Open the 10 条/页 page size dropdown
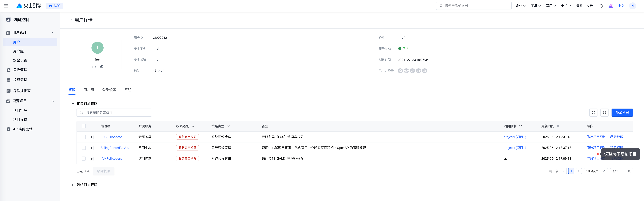This screenshot has width=644, height=201. (596, 171)
